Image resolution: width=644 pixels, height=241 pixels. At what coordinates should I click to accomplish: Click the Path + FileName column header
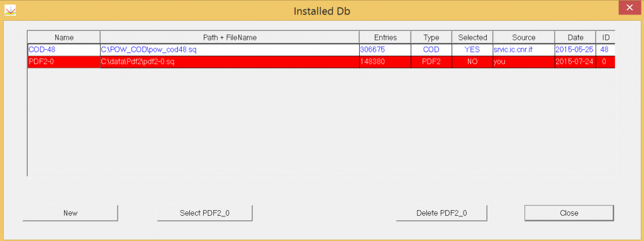click(x=230, y=37)
